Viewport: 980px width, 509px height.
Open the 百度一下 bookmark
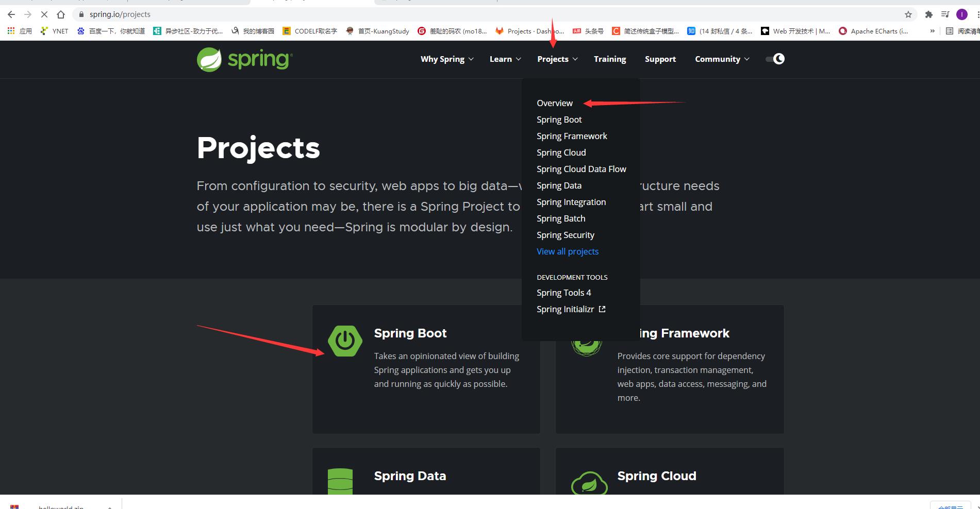coord(111,31)
